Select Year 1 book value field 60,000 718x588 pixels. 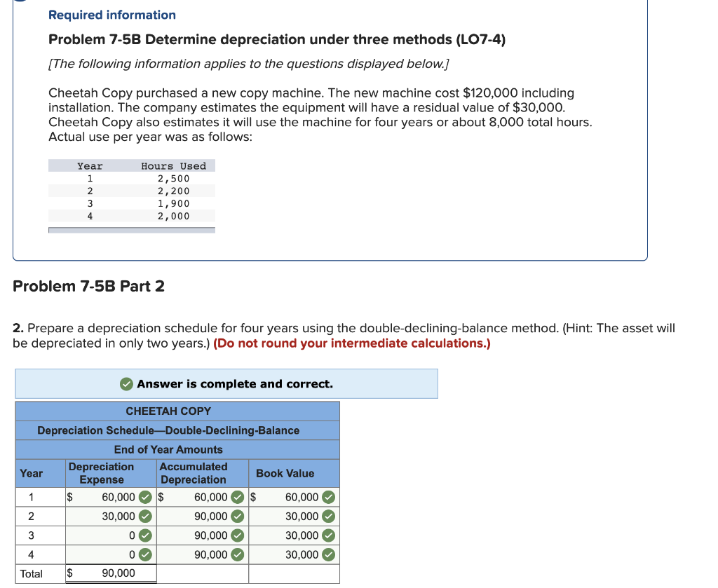(294, 497)
